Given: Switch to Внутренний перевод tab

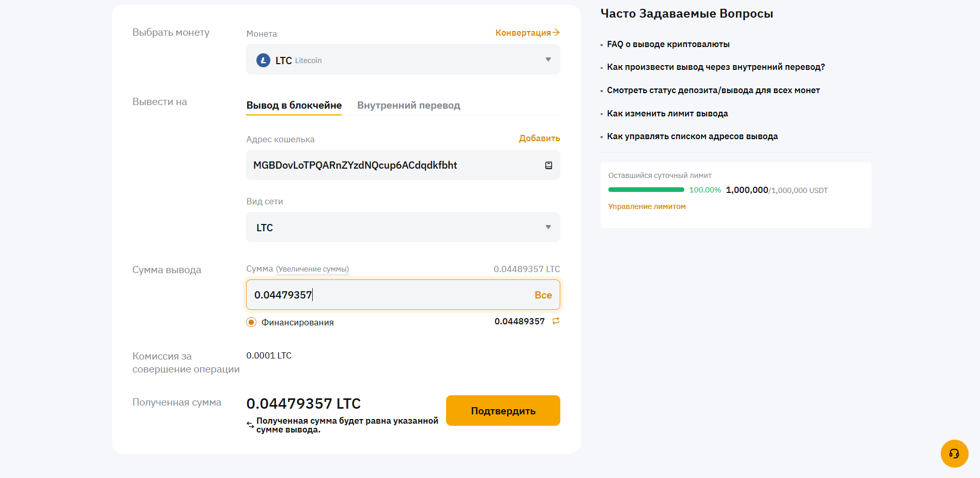Looking at the screenshot, I should click(408, 106).
